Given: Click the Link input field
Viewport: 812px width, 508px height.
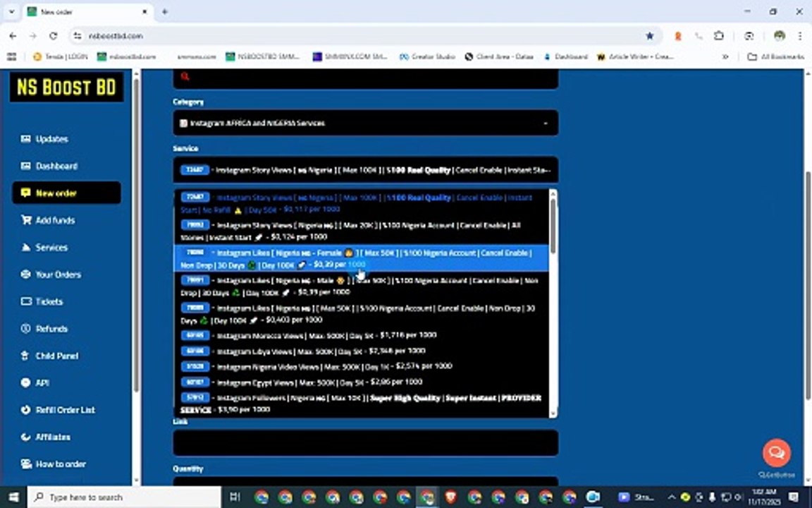Looking at the screenshot, I should (366, 442).
